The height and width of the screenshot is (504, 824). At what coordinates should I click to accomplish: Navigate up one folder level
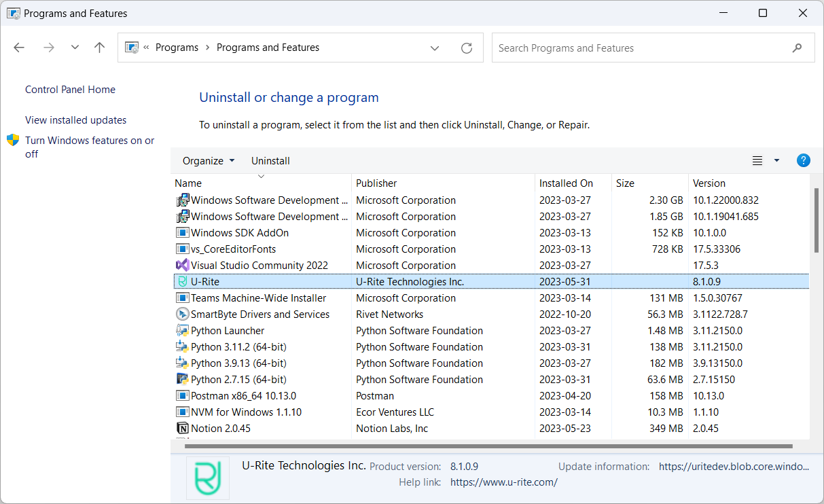[99, 47]
